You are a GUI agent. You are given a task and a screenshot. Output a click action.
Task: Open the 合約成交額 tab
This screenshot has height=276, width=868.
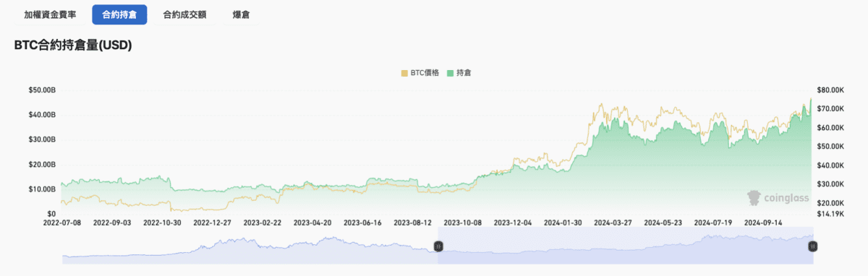coord(185,14)
